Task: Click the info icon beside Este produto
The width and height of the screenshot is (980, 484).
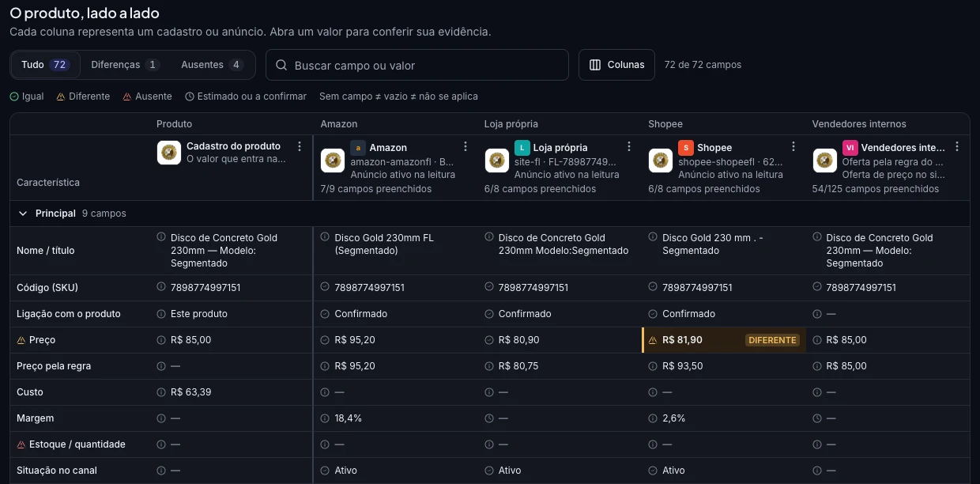Action: (161, 314)
